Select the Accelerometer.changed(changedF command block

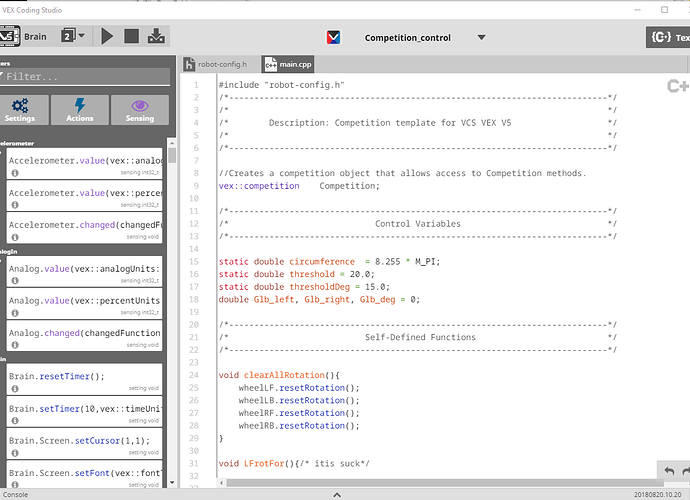tap(84, 228)
